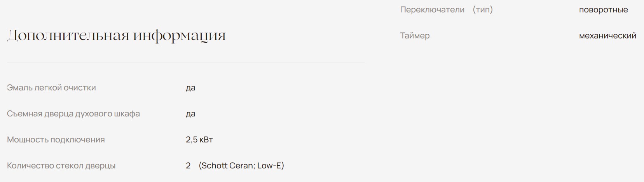The height and width of the screenshot is (182, 644).
Task: Click the "2,5" power number
Action: tap(192, 140)
